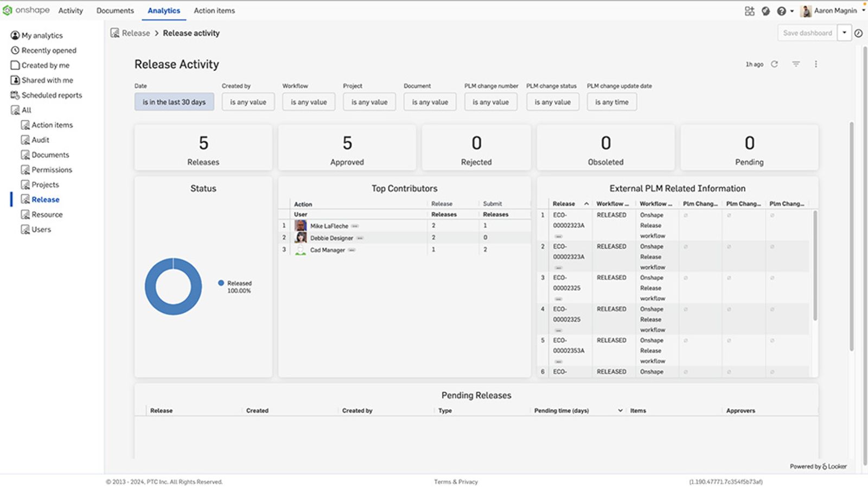The image size is (868, 489).
Task: Open the Permissions analytics report
Action: (52, 169)
